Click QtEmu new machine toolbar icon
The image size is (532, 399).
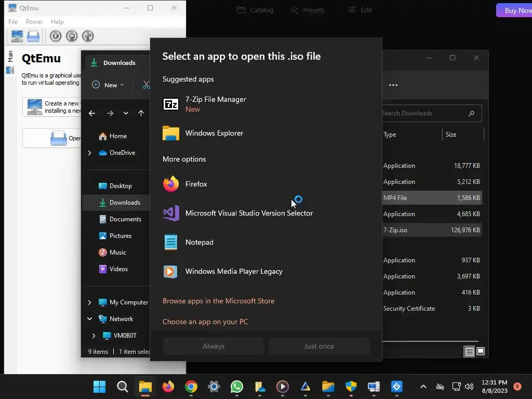[17, 36]
